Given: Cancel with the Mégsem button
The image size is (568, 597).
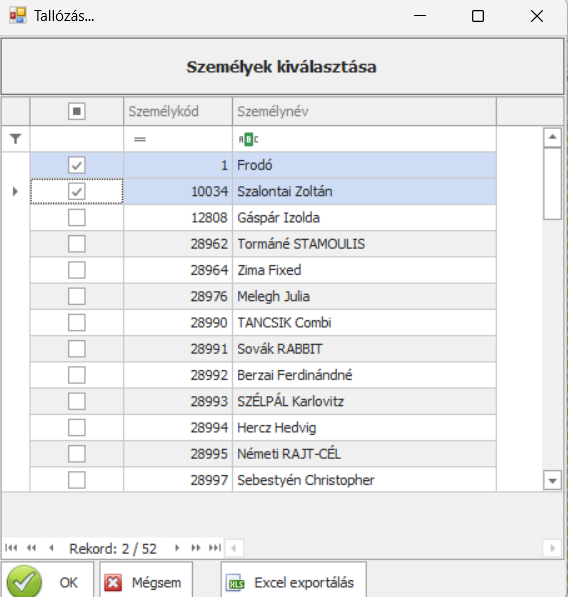Looking at the screenshot, I should click(x=146, y=579).
